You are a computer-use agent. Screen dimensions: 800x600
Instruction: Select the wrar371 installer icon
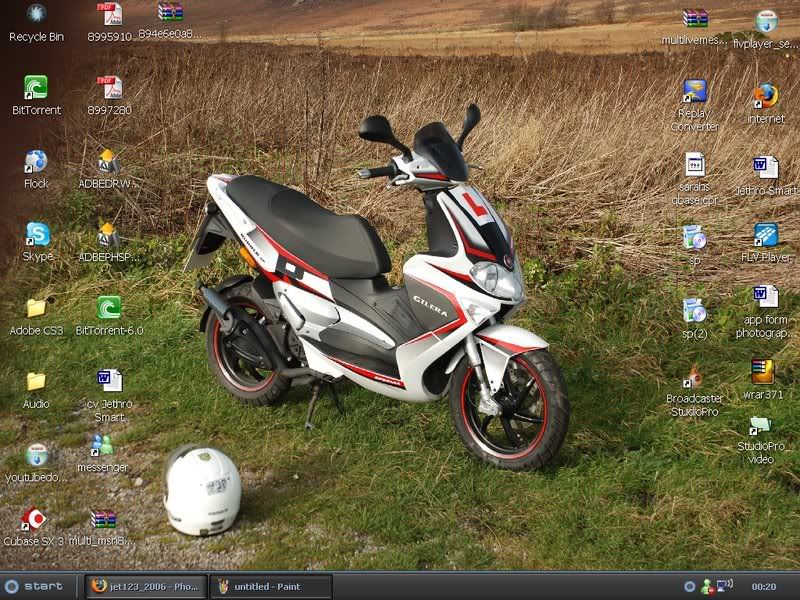point(763,371)
